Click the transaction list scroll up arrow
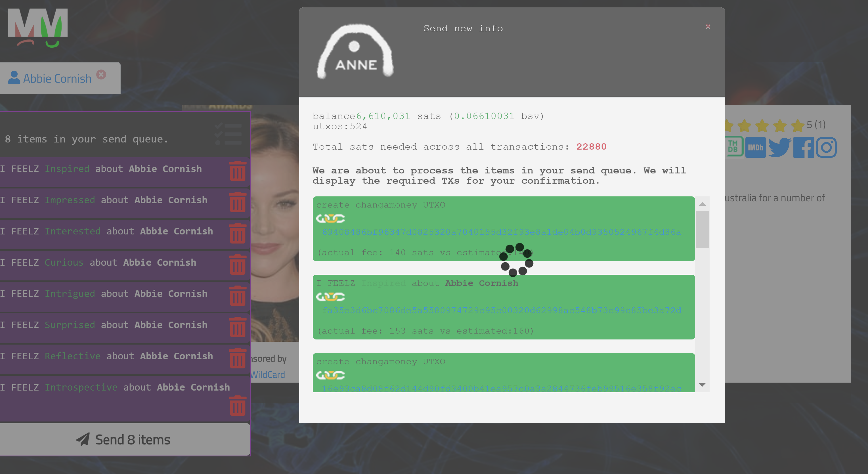Screen dimensions: 868x474 pos(703,204)
